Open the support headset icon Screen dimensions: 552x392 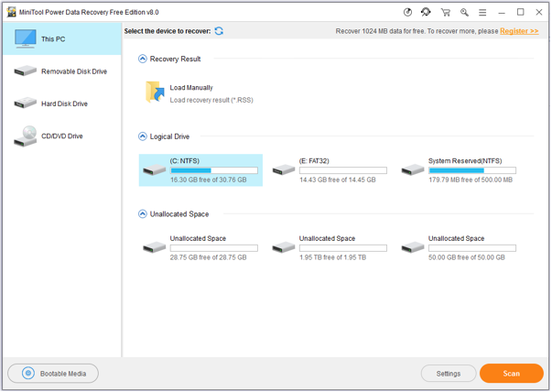tap(427, 12)
